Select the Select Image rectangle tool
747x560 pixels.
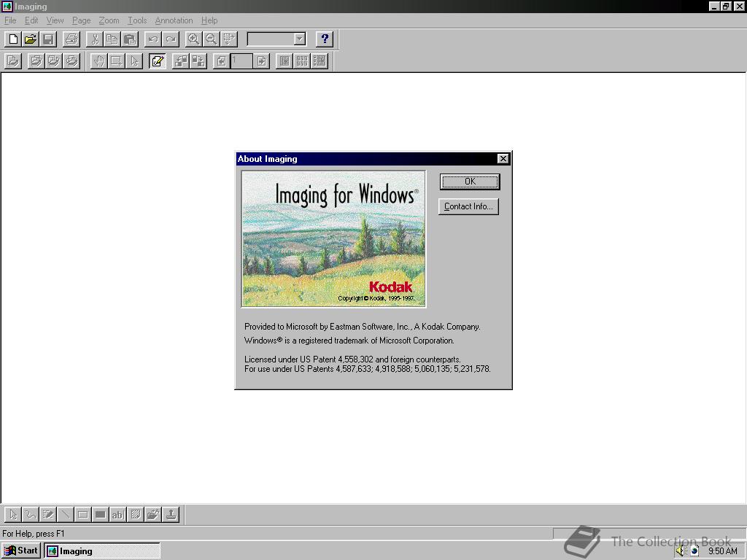tap(116, 61)
